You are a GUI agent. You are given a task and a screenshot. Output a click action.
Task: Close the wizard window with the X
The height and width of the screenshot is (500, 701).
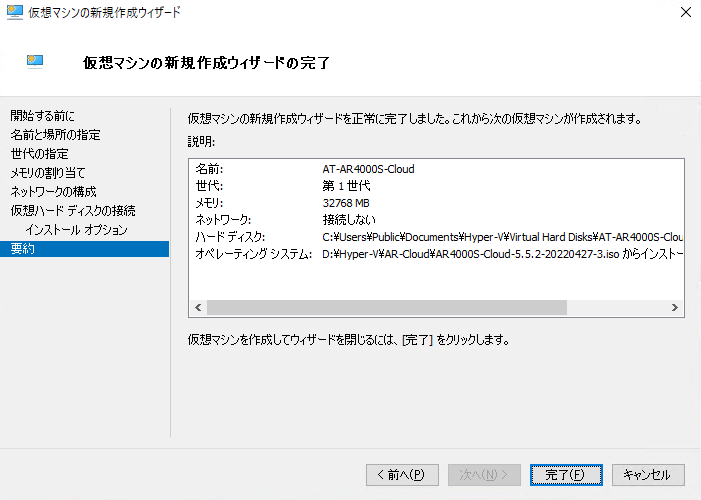point(686,12)
